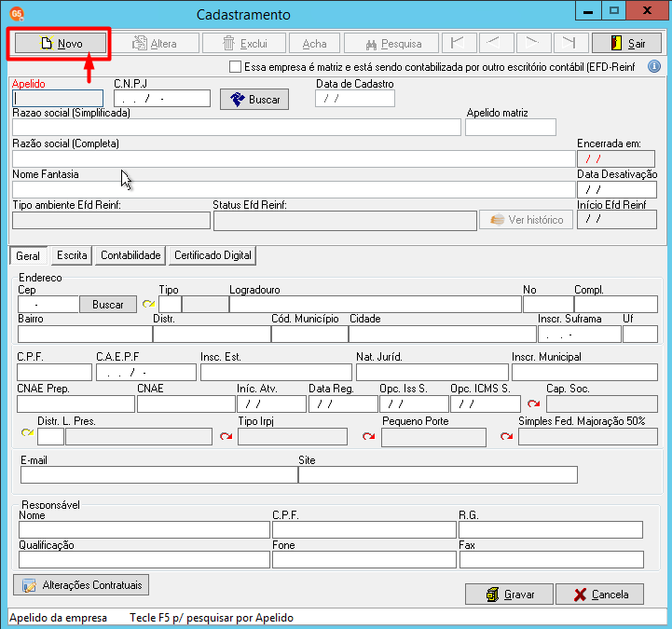This screenshot has height=629, width=672.
Task: Click red arrow before Simples Fed. Majoração
Action: pos(507,436)
